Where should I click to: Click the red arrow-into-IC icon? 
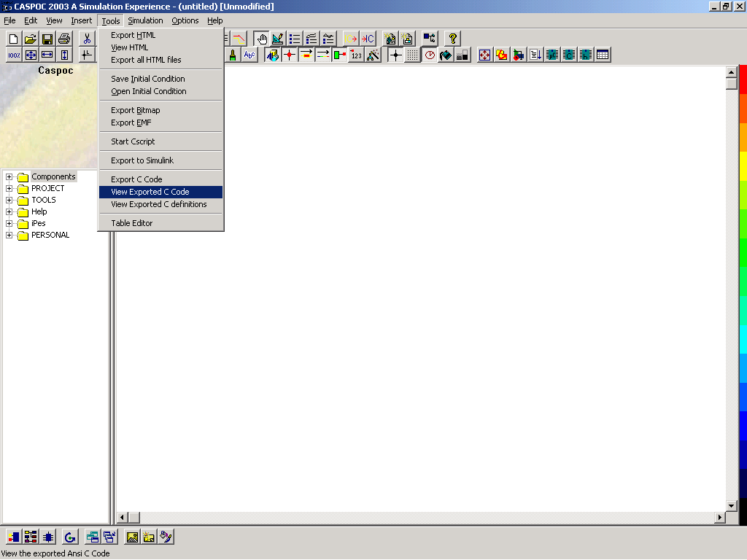coord(368,39)
